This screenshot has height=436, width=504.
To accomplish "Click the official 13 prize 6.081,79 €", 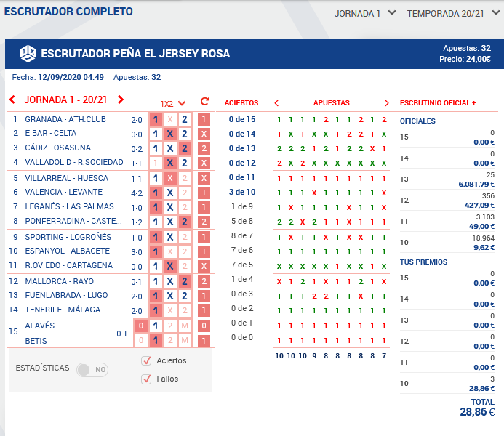I will tap(476, 185).
